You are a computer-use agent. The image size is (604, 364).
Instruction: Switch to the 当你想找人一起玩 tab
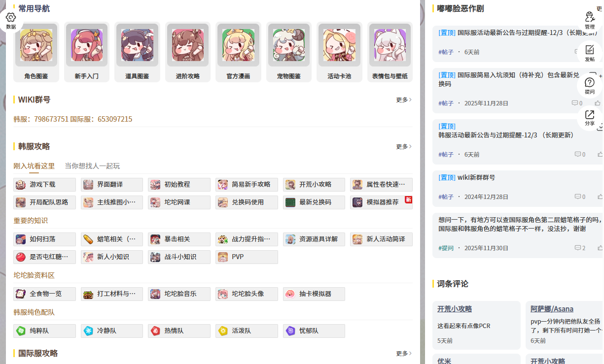(x=92, y=166)
